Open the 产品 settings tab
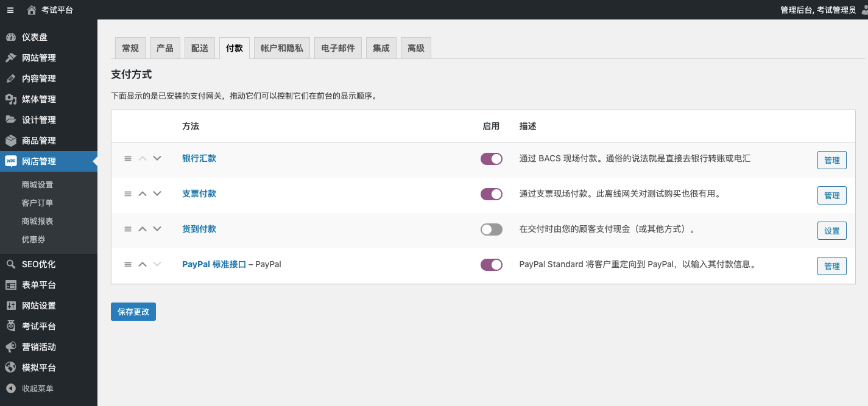The image size is (868, 406). click(165, 48)
